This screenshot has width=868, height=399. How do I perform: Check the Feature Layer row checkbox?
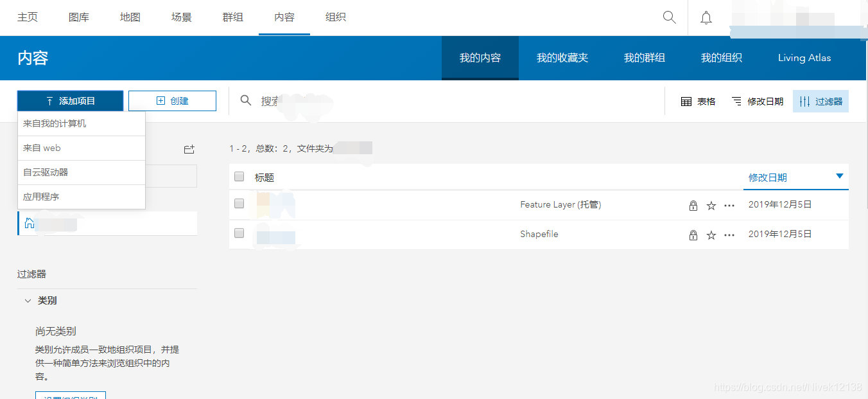coord(239,204)
